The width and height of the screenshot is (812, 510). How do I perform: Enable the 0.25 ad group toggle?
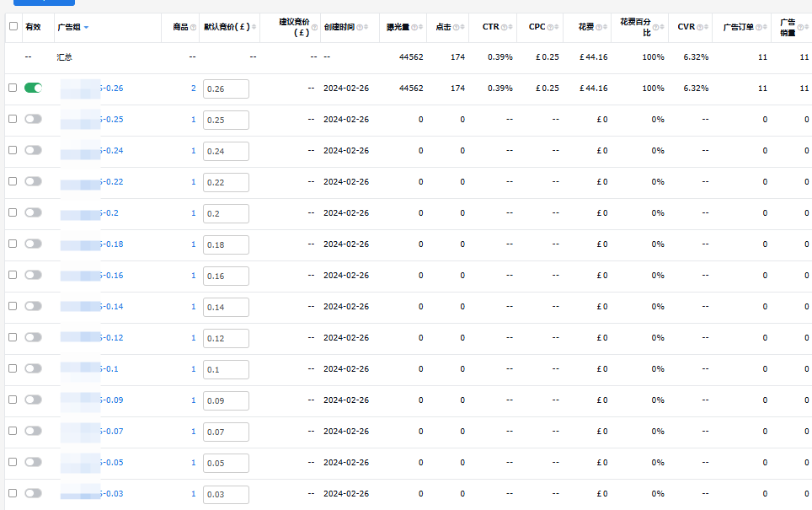pos(34,119)
